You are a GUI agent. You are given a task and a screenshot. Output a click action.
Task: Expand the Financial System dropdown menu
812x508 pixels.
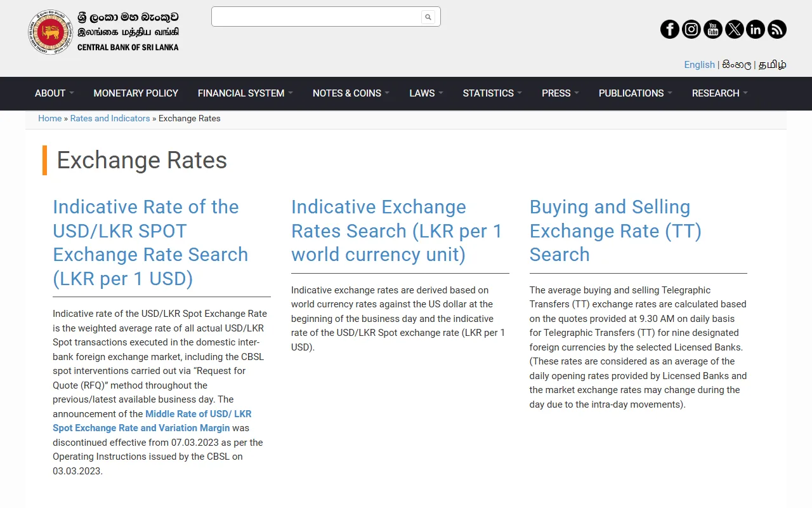(x=246, y=93)
